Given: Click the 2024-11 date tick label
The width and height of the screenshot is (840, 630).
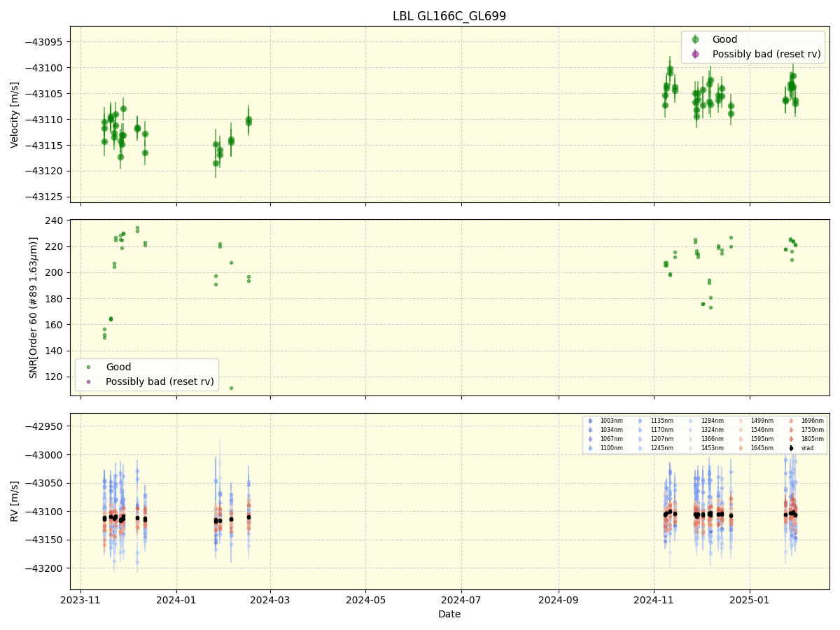Looking at the screenshot, I should [654, 600].
